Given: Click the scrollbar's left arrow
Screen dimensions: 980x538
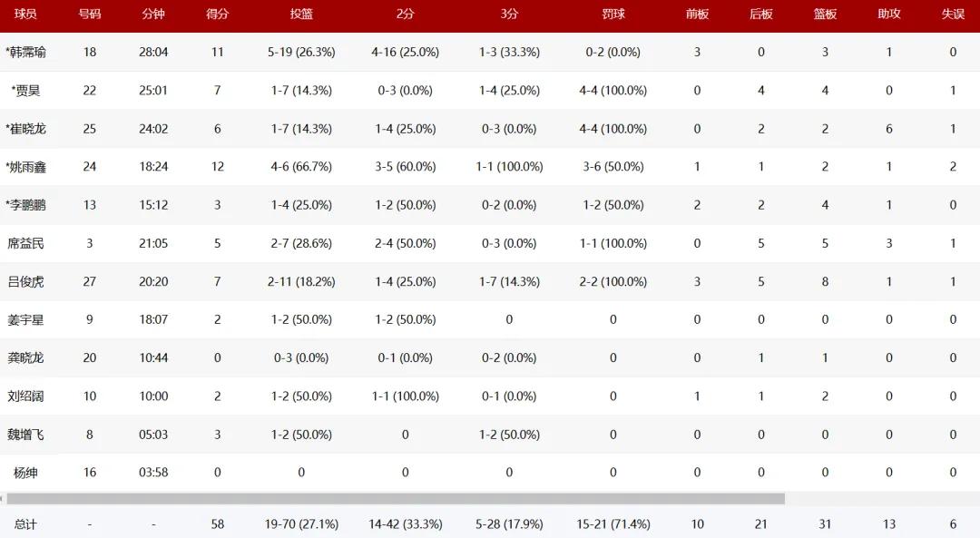Looking at the screenshot, I should point(3,498).
